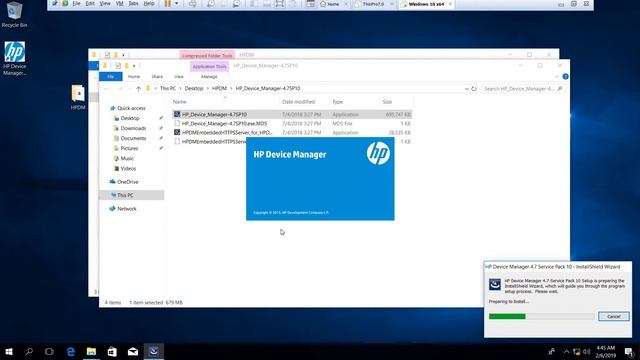Open the Share ribbon tab in Explorer
640x360 pixels.
coord(157,76)
